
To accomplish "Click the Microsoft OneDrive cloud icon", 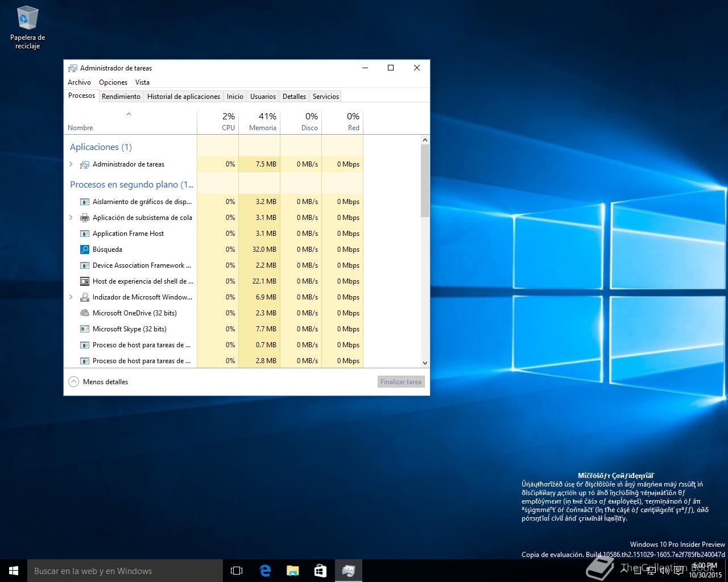I will coord(85,313).
